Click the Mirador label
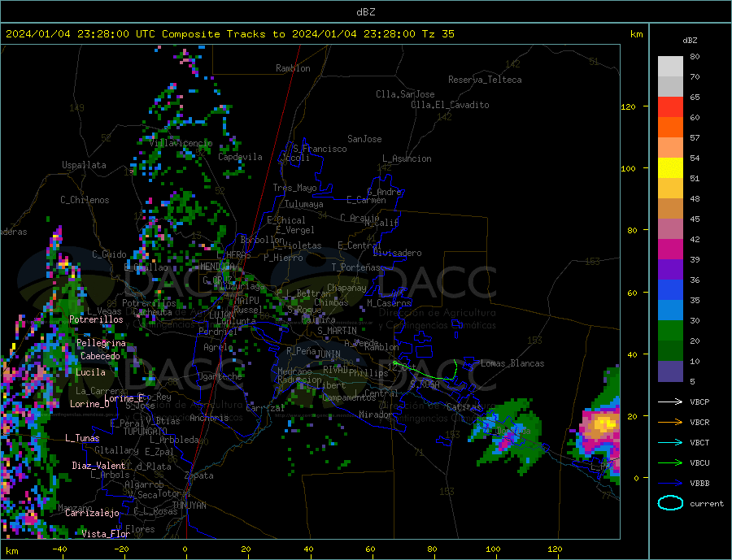732x560 pixels. coord(376,415)
